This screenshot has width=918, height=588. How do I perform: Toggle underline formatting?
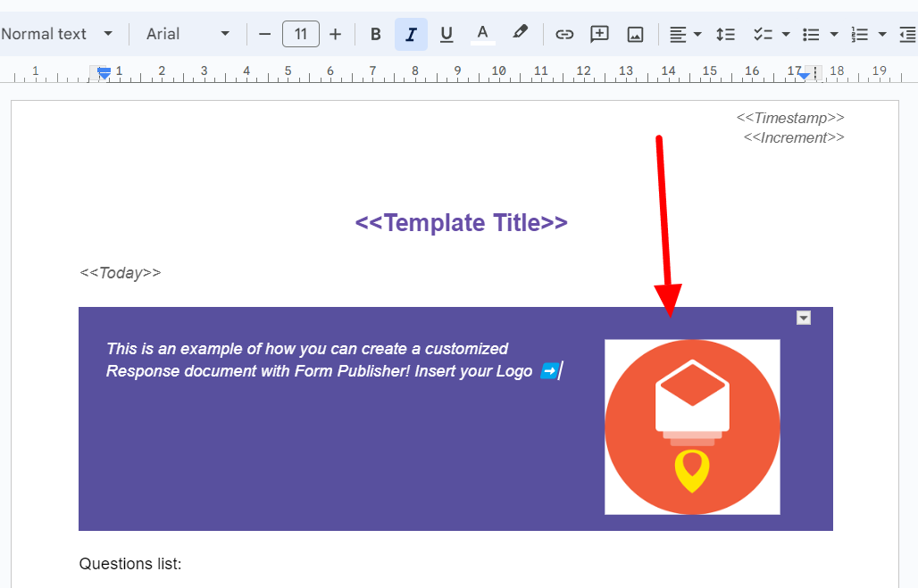pos(446,34)
